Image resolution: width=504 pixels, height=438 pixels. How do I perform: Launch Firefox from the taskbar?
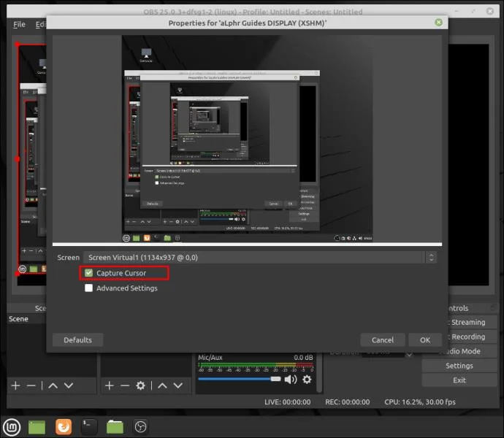pyautogui.click(x=64, y=427)
